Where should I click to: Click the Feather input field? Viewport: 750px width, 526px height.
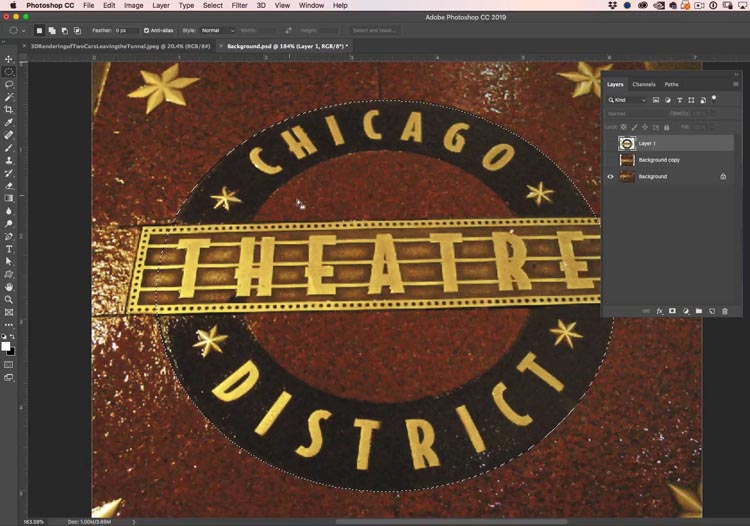point(127,31)
